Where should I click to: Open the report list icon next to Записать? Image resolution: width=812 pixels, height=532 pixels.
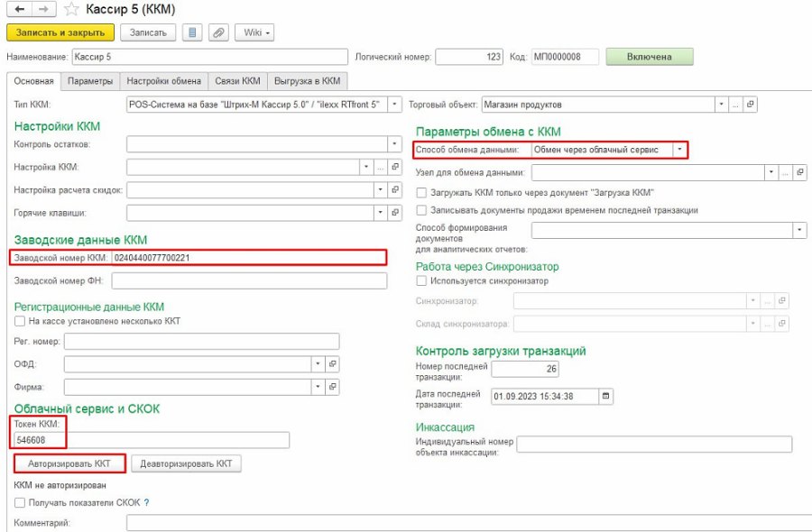tap(192, 32)
